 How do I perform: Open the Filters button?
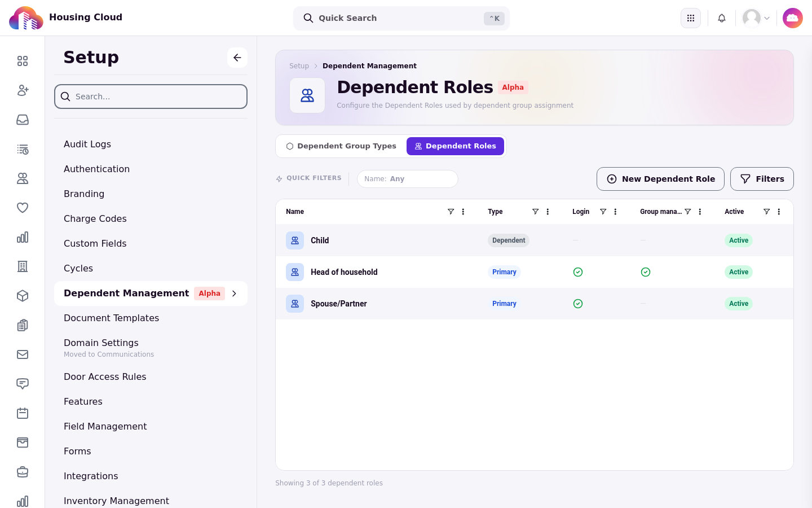(x=762, y=179)
